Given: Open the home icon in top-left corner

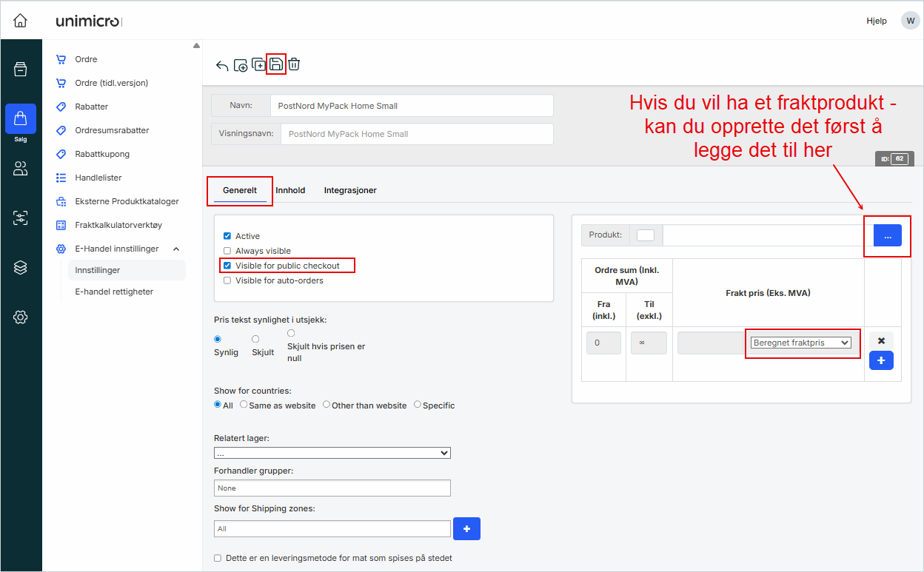Looking at the screenshot, I should [21, 21].
